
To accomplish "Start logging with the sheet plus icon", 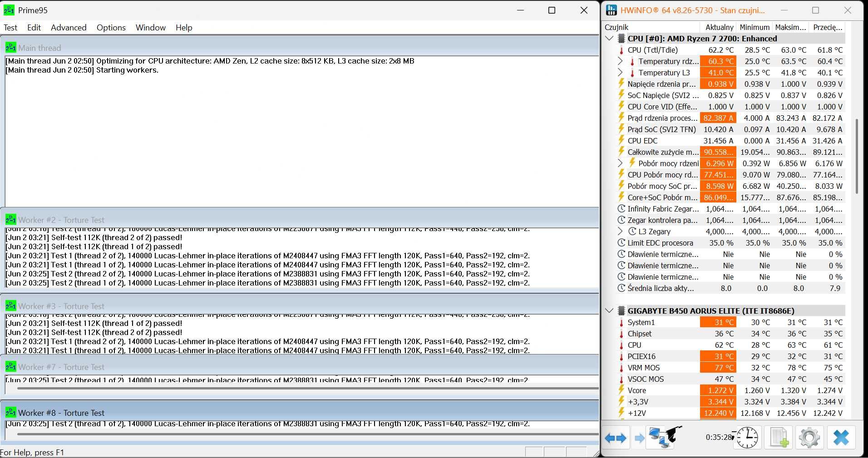I will pos(779,438).
